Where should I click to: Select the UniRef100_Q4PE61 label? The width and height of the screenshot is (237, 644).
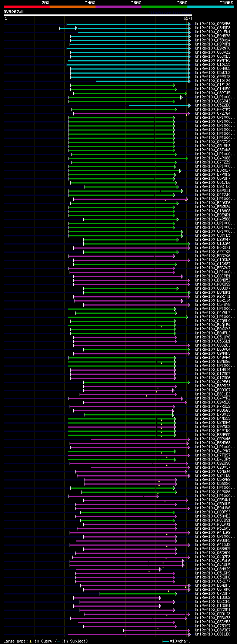pyautogui.click(x=213, y=382)
